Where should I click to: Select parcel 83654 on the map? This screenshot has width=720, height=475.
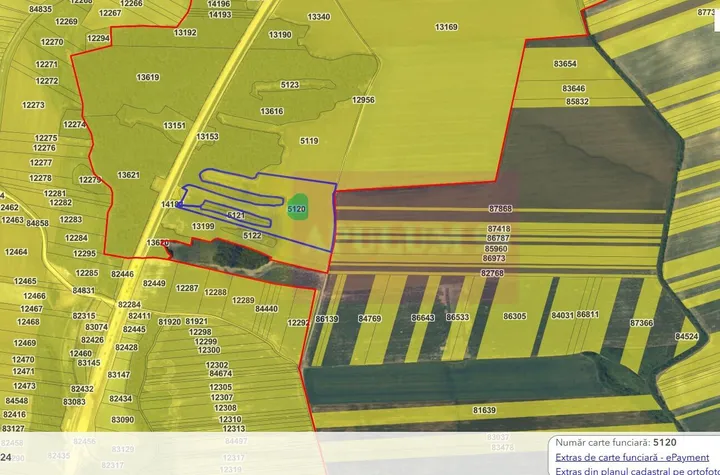tap(565, 64)
